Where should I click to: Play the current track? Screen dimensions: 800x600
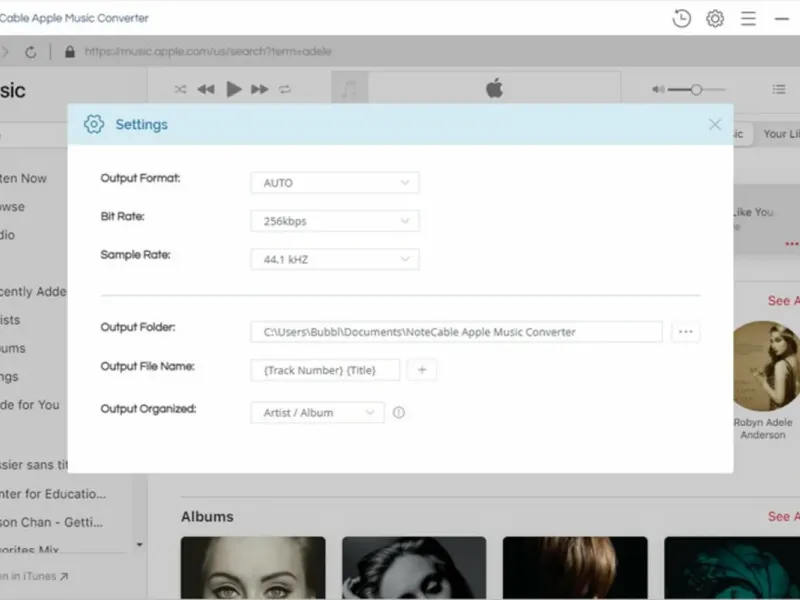(x=234, y=89)
